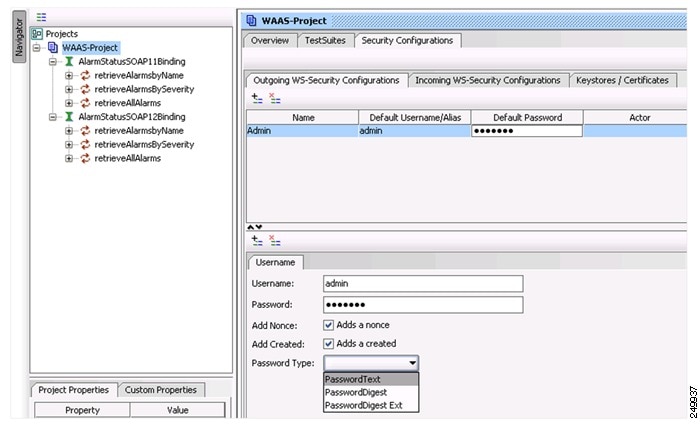Image resolution: width=700 pixels, height=429 pixels.
Task: Select retrieveAlarmsbyName text under SOAP11Binding
Action: 139,75
